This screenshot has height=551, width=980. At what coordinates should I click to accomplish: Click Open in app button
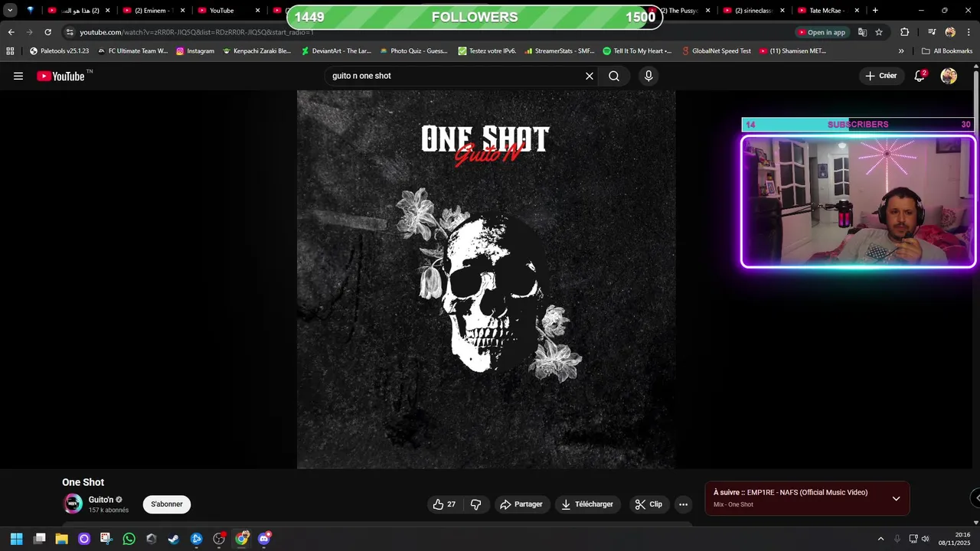pos(822,32)
